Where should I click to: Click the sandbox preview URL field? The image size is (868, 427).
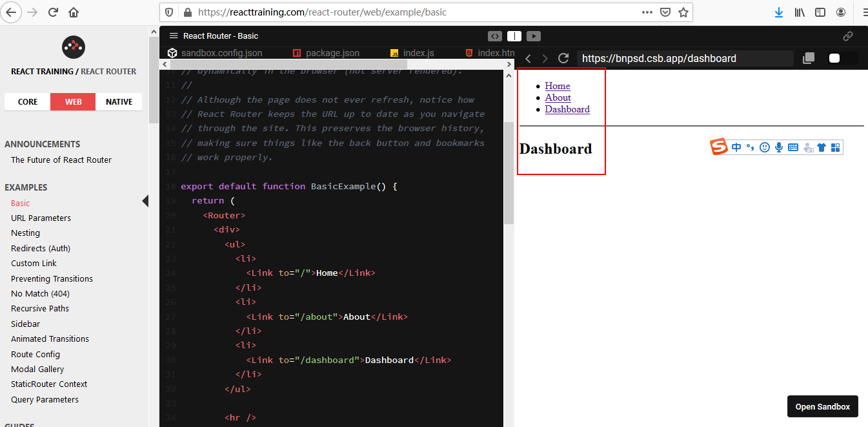[685, 58]
